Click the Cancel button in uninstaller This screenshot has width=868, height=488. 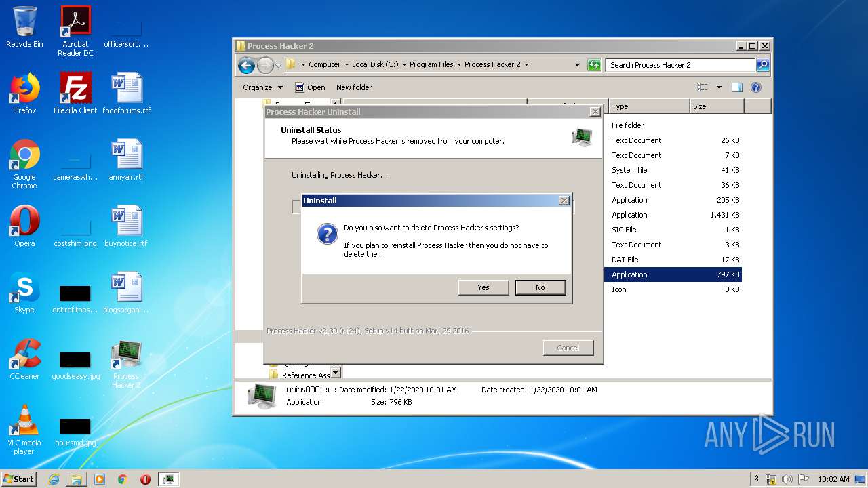(x=568, y=348)
